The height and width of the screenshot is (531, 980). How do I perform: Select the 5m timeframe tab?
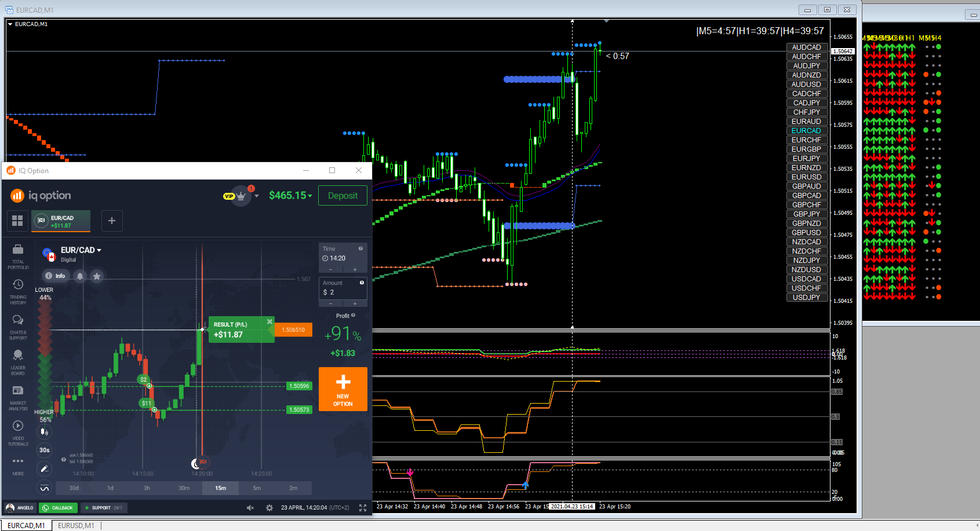coord(257,488)
